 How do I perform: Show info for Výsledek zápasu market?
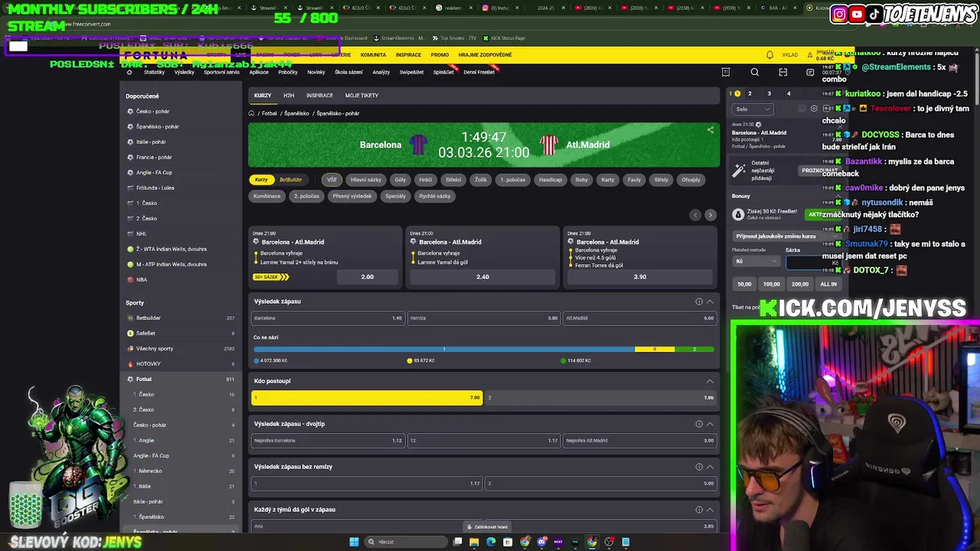(699, 302)
